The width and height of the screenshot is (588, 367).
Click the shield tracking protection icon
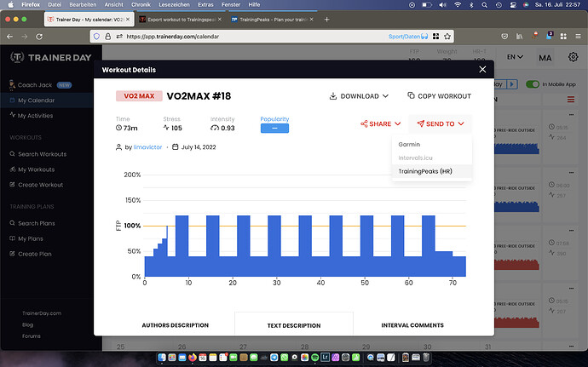97,37
